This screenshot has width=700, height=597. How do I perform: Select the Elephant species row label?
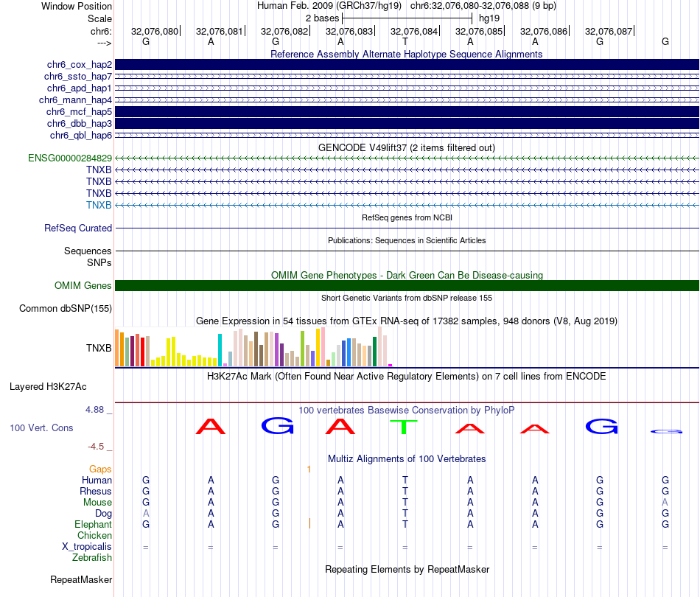pos(93,524)
